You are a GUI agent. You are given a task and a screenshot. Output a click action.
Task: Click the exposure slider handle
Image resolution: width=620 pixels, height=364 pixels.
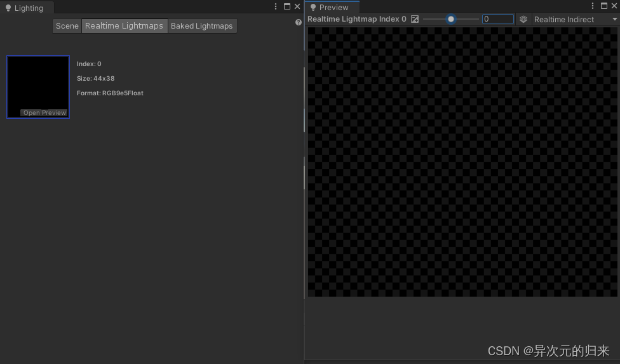[451, 19]
